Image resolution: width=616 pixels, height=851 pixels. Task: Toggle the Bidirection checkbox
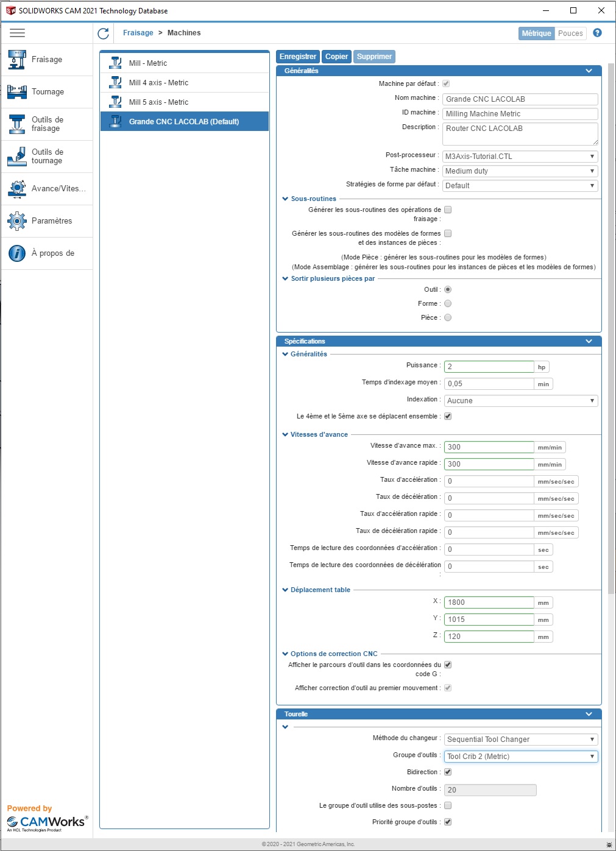pos(448,772)
